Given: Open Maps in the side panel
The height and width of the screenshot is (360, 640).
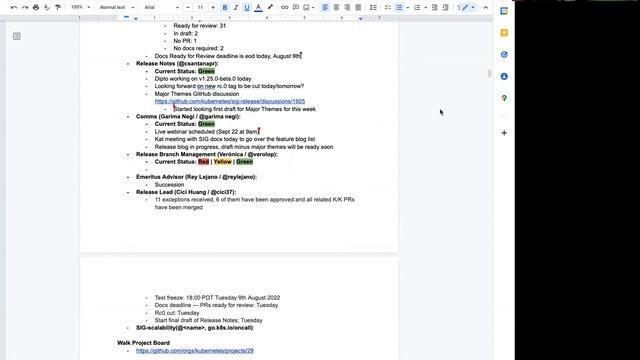Looking at the screenshot, I should click(504, 98).
